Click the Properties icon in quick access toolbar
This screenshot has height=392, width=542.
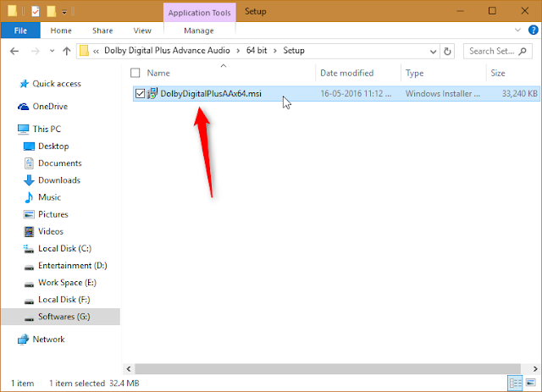pyautogui.click(x=36, y=11)
